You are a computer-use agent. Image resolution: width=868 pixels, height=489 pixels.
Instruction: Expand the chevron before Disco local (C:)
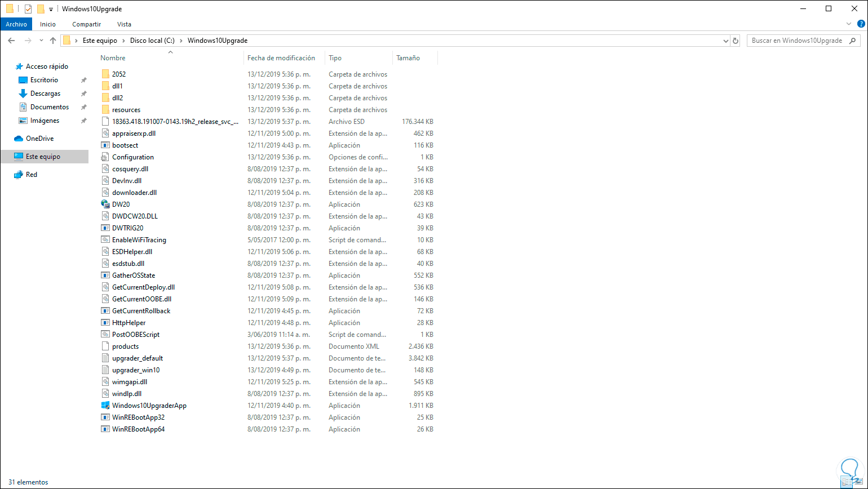click(124, 41)
